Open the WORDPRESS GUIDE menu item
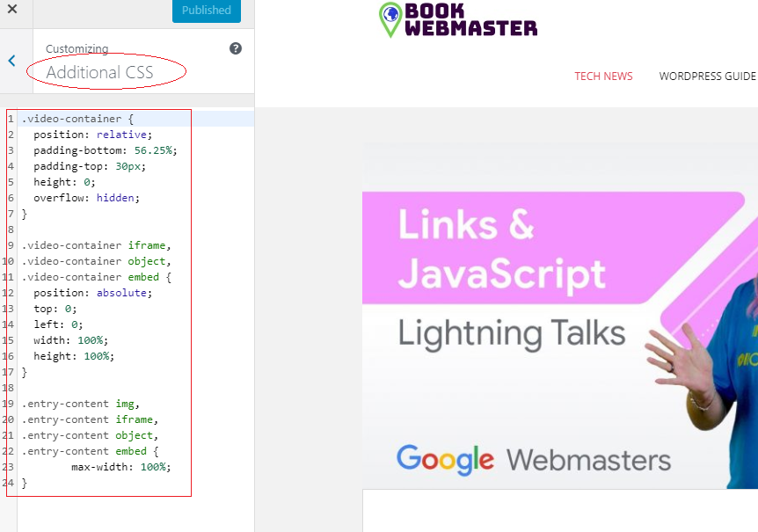 [x=707, y=77]
